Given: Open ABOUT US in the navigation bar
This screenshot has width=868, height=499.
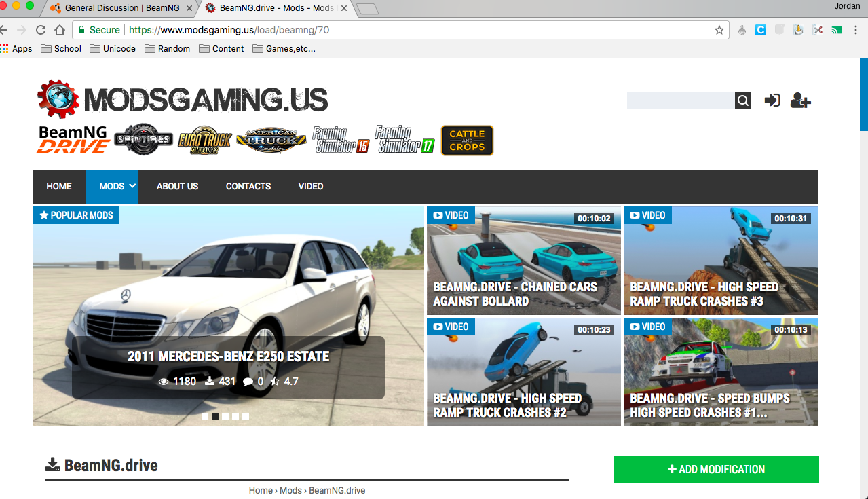Looking at the screenshot, I should click(x=177, y=186).
